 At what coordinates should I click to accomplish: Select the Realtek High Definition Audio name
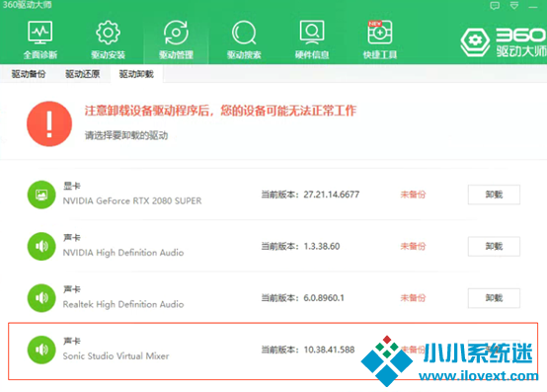click(x=123, y=304)
